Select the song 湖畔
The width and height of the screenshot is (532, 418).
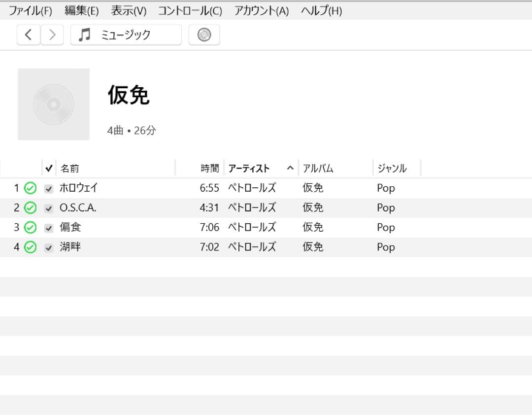pos(70,247)
